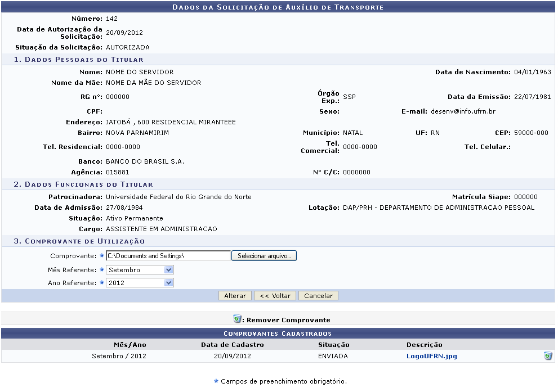This screenshot has width=558, height=392.
Task: Focus the Comprovante file path field
Action: click(x=168, y=256)
